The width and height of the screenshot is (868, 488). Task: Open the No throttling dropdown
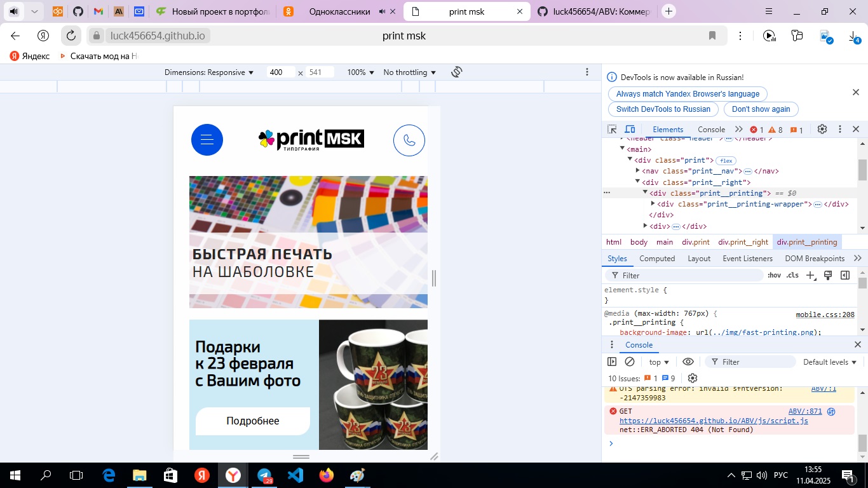pyautogui.click(x=410, y=72)
